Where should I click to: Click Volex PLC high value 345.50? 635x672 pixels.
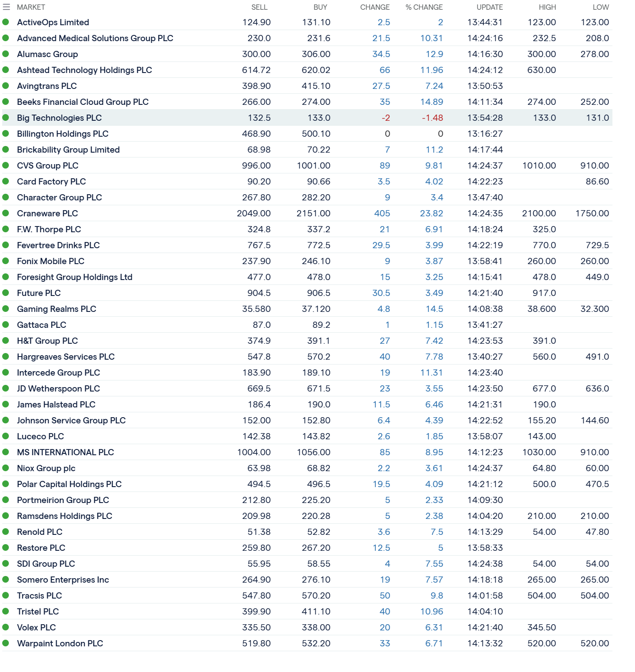542,627
